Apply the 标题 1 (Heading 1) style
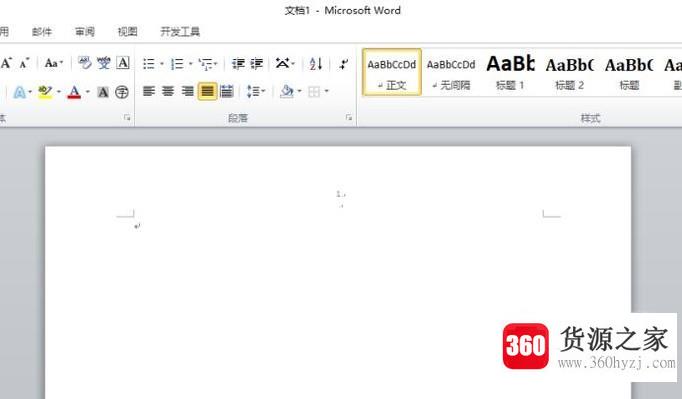 pos(510,72)
